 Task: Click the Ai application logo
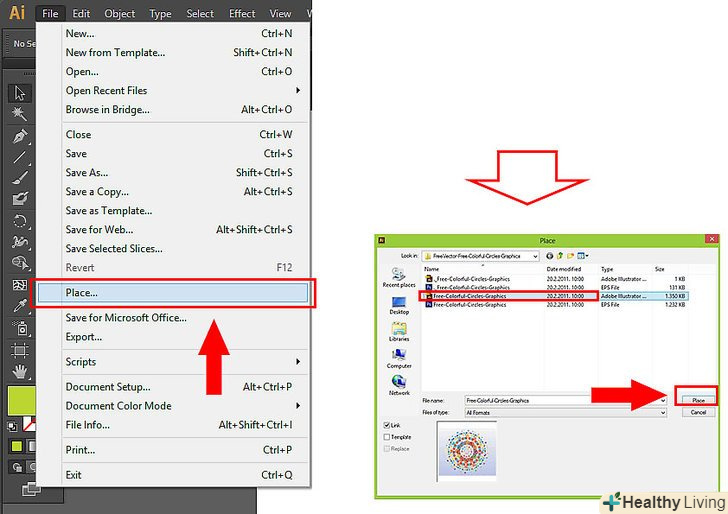click(17, 13)
